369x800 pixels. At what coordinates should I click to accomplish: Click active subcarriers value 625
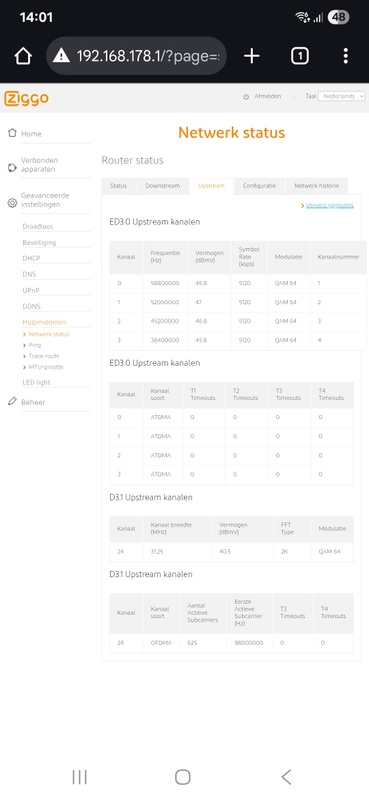pos(192,643)
